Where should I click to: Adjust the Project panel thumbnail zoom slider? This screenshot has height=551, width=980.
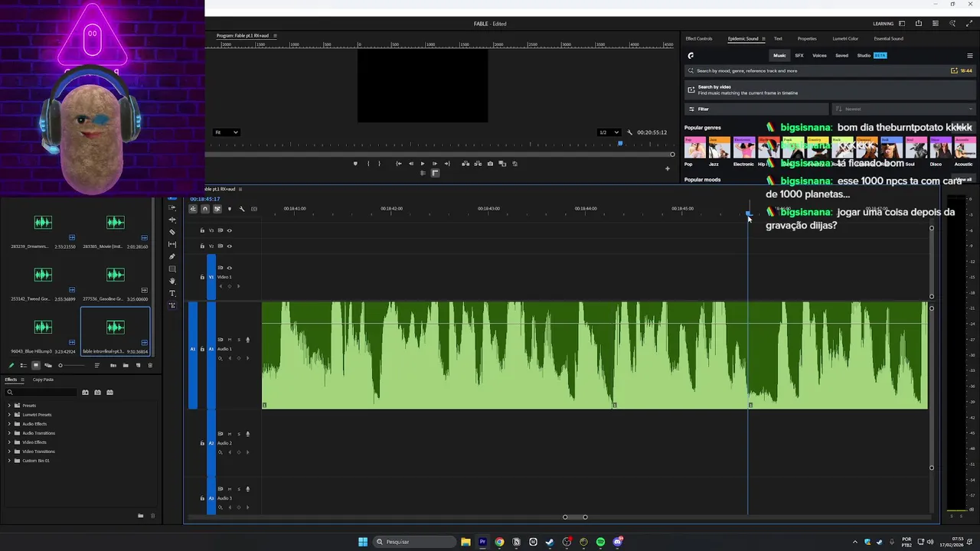click(x=72, y=365)
